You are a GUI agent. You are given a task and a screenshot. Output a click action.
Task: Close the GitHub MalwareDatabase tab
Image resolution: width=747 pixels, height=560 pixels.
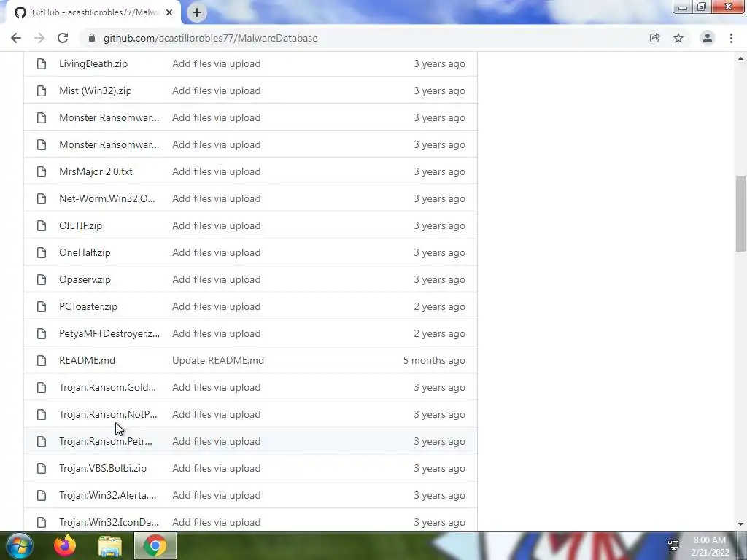coord(169,12)
